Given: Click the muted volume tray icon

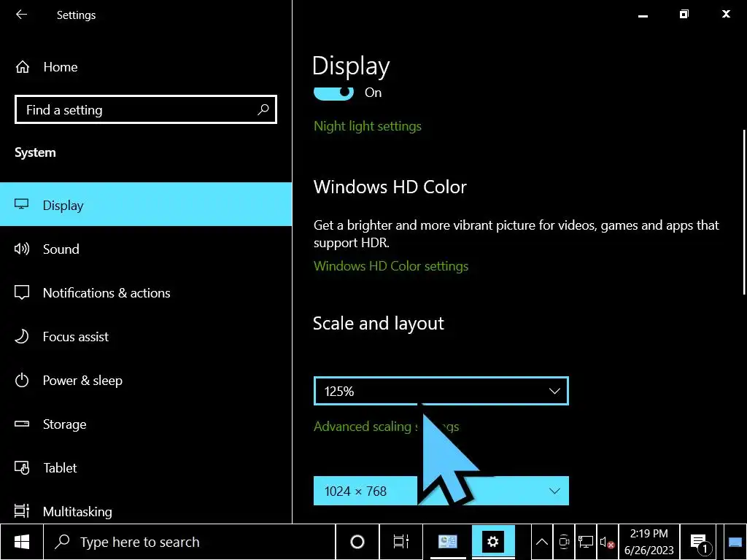Looking at the screenshot, I should coord(607,542).
